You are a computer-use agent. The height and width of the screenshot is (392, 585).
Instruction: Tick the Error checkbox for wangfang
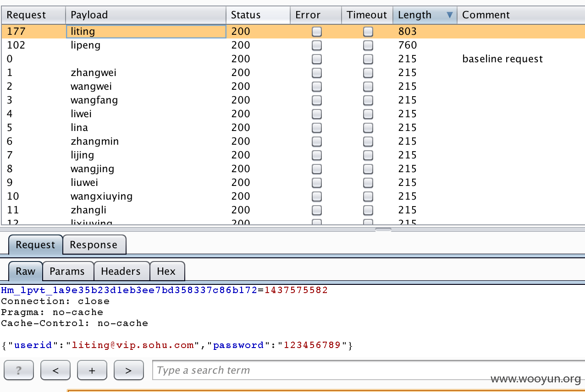(x=317, y=100)
